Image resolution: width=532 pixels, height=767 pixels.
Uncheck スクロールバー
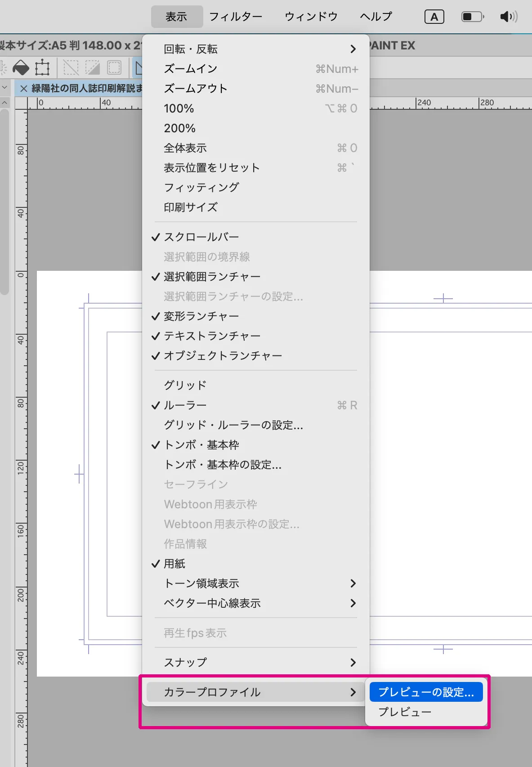[x=256, y=237]
